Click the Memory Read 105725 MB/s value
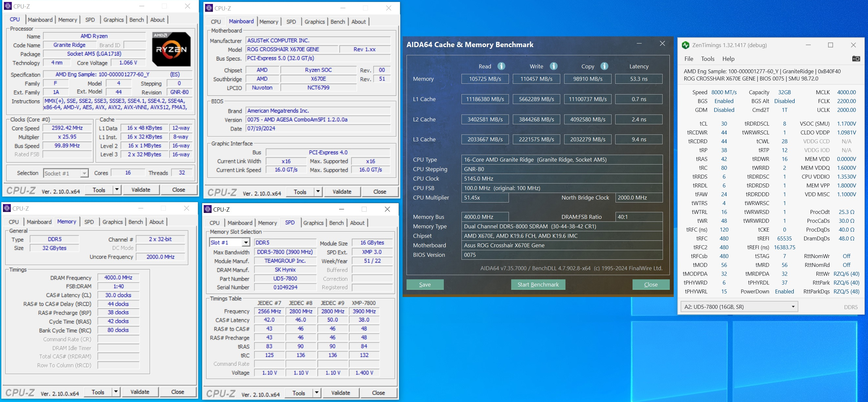This screenshot has height=402, width=868. pyautogui.click(x=485, y=79)
